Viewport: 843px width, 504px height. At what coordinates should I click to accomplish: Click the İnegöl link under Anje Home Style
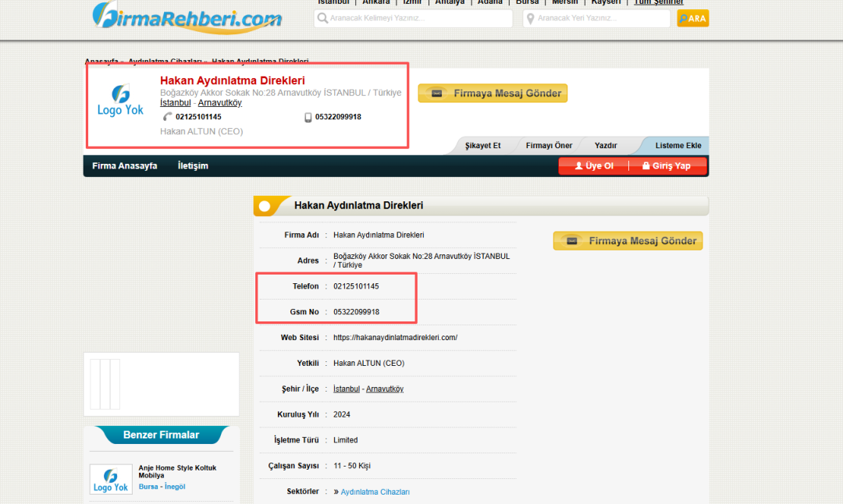point(175,487)
